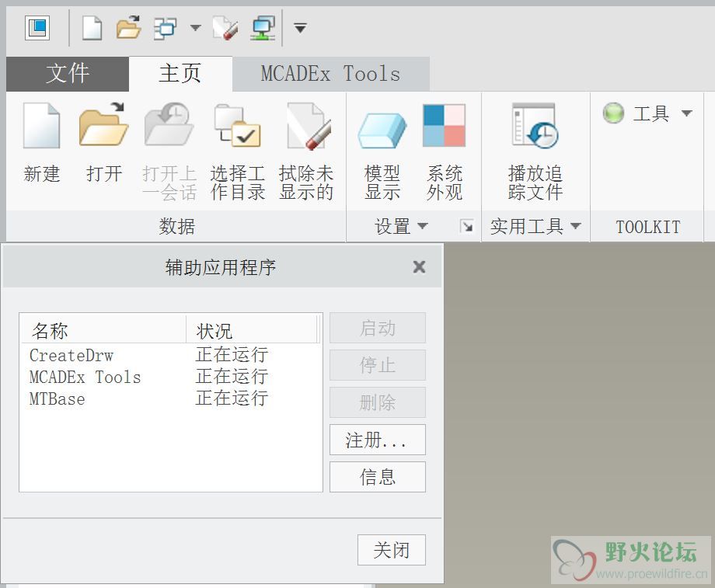Open the 文件 menu tab
The height and width of the screenshot is (588, 715).
tap(68, 73)
